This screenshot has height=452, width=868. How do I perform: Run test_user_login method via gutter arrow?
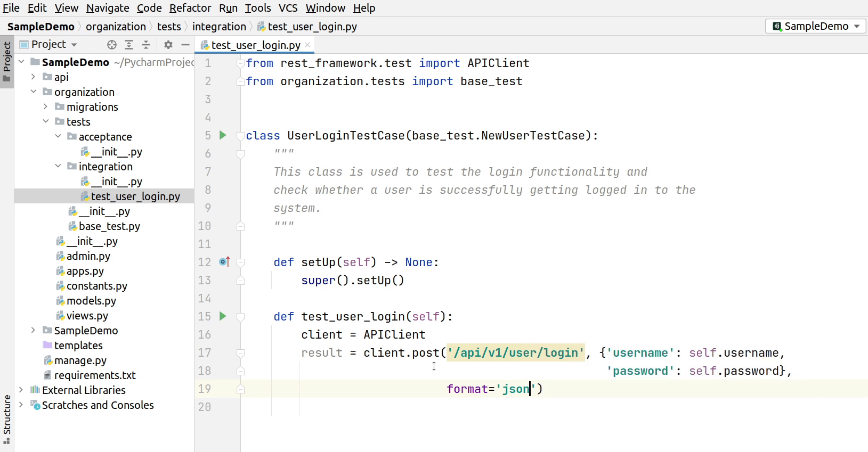(223, 316)
